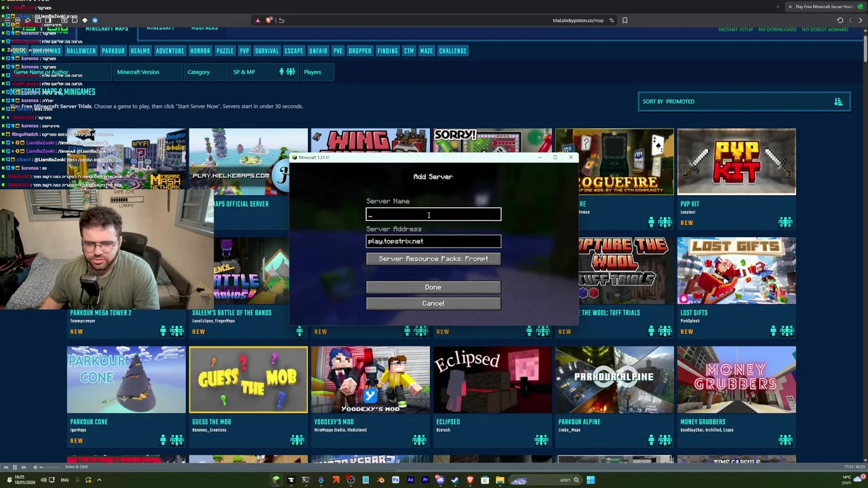Select the HORROR tag filter
This screenshot has width=868, height=488.
click(x=200, y=51)
